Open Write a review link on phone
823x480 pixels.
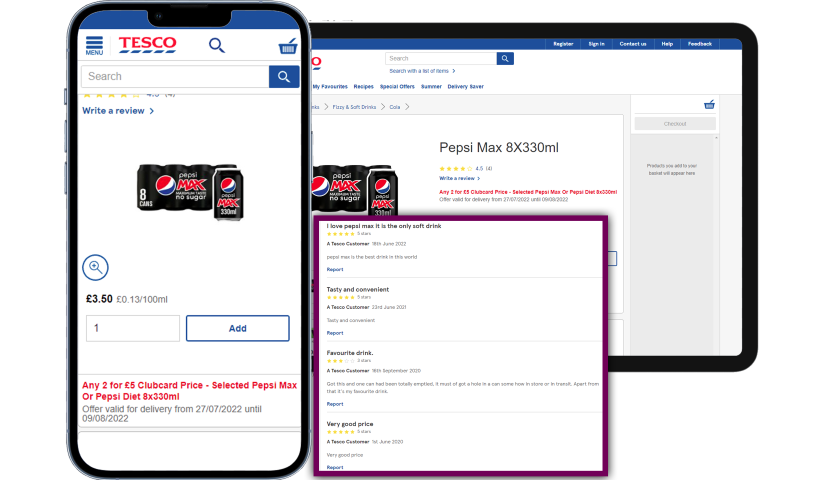(118, 111)
